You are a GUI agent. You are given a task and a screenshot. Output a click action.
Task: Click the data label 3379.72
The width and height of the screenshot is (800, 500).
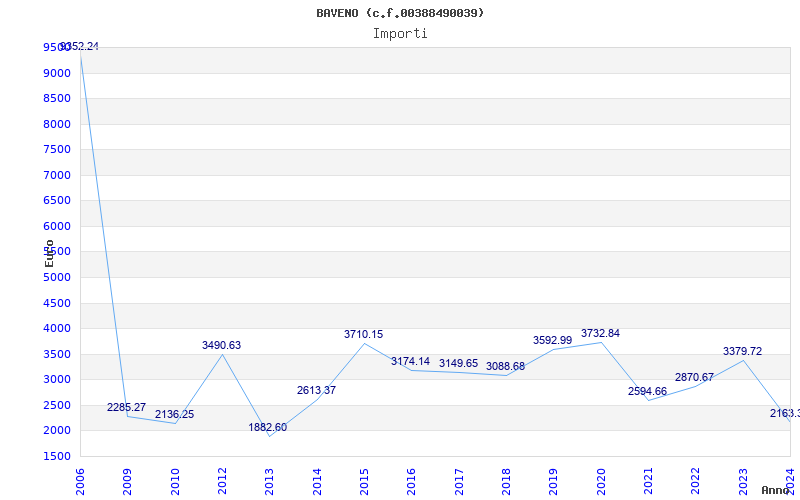(742, 352)
